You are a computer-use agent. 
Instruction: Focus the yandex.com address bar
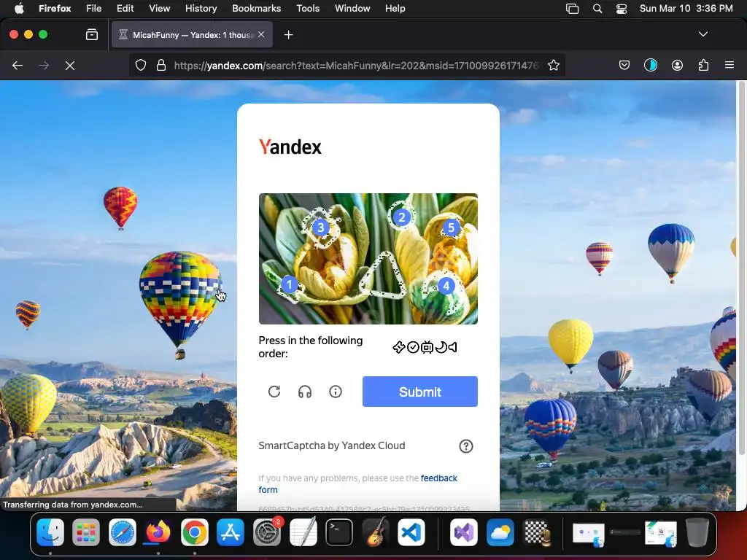(x=356, y=65)
